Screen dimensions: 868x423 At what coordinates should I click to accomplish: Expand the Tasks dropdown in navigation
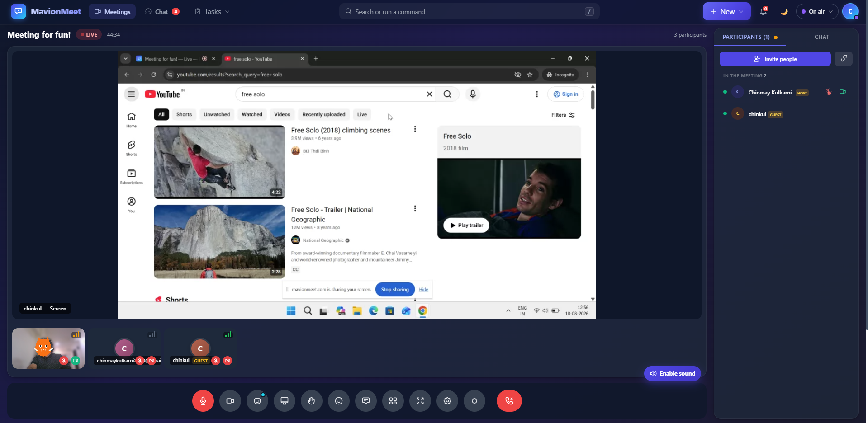[x=212, y=12]
